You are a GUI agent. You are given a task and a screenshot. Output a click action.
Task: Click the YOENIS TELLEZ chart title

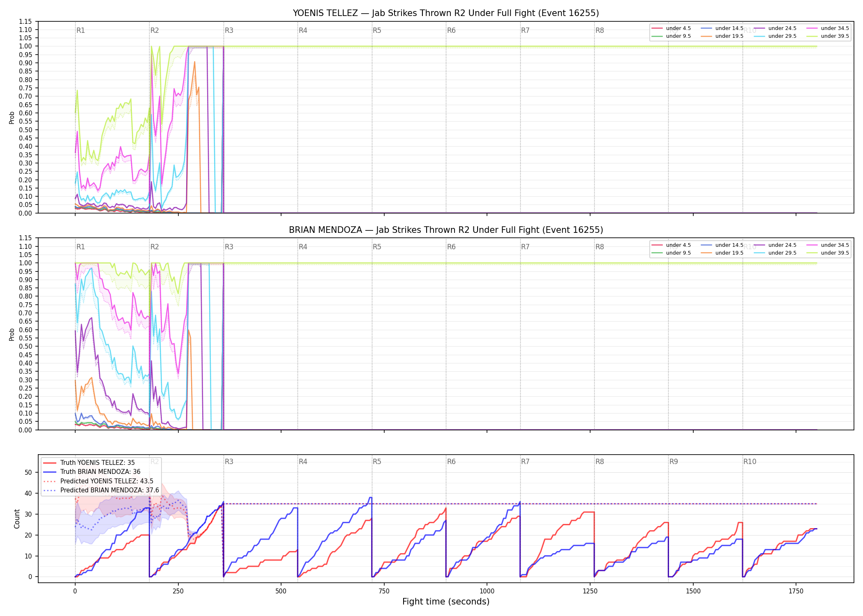pyautogui.click(x=446, y=13)
